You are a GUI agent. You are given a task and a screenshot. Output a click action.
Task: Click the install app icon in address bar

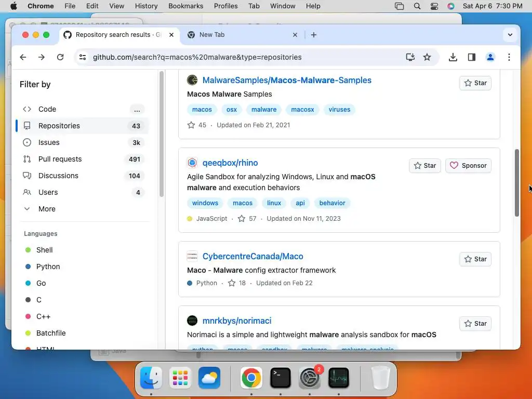tap(410, 57)
